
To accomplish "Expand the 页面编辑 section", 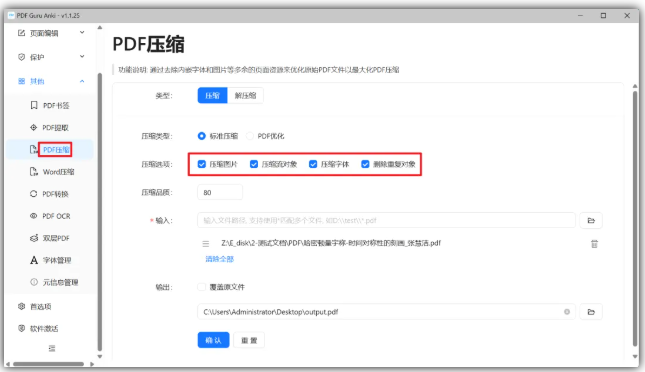I will [x=51, y=33].
